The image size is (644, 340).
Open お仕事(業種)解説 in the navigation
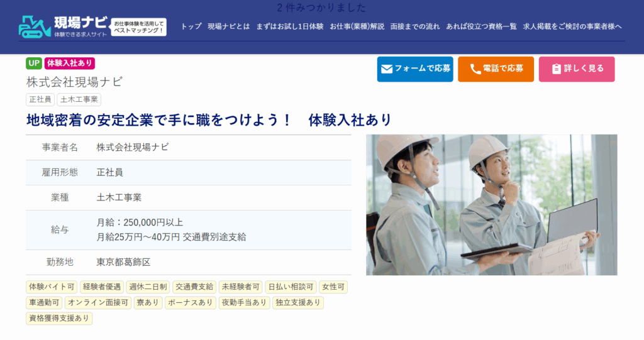coord(357,26)
